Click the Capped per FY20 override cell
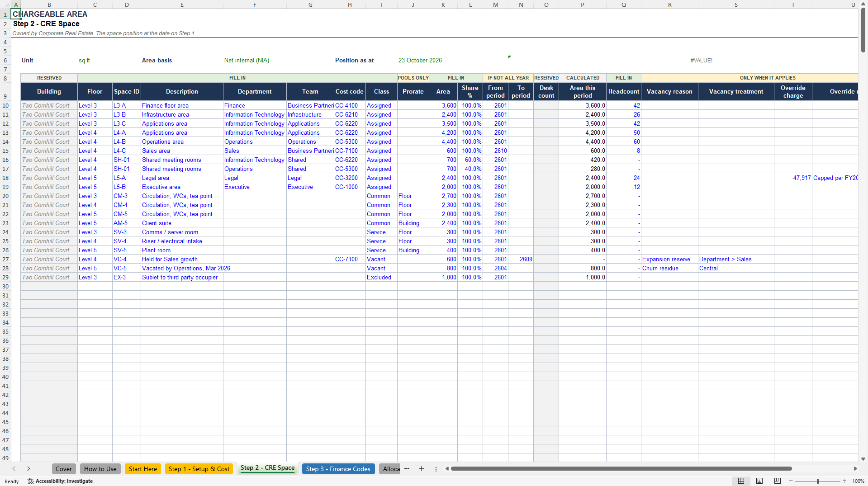Viewport: 868px width, 486px height. [x=835, y=178]
